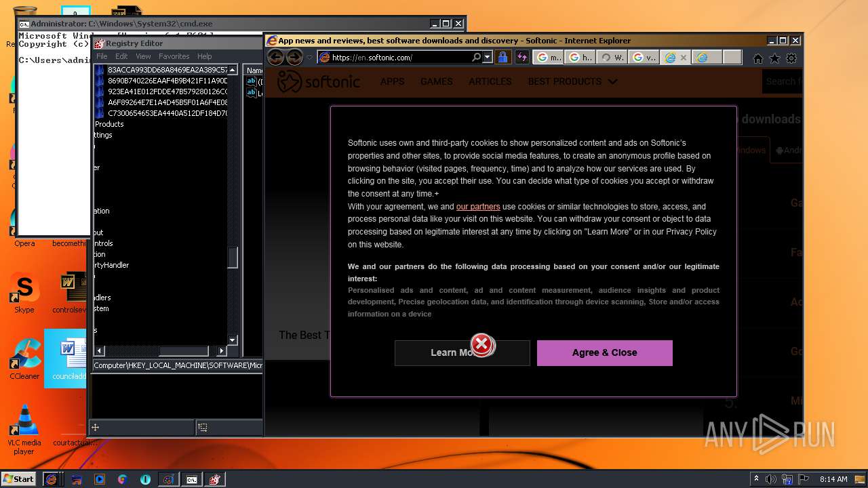Switch to cmd.exe via taskbar button

pyautogui.click(x=192, y=479)
